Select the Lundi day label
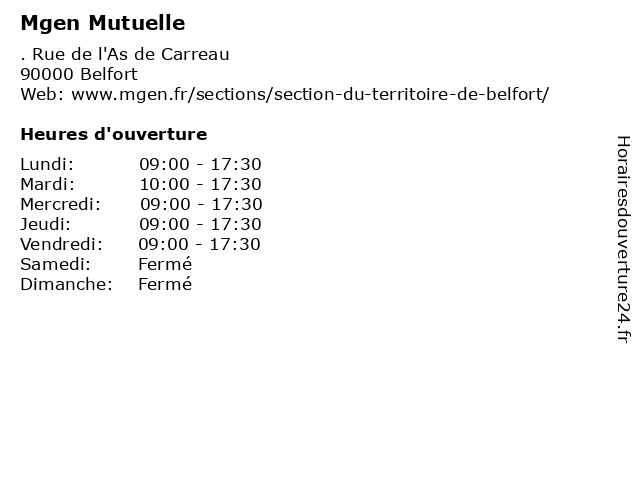 pos(47,164)
